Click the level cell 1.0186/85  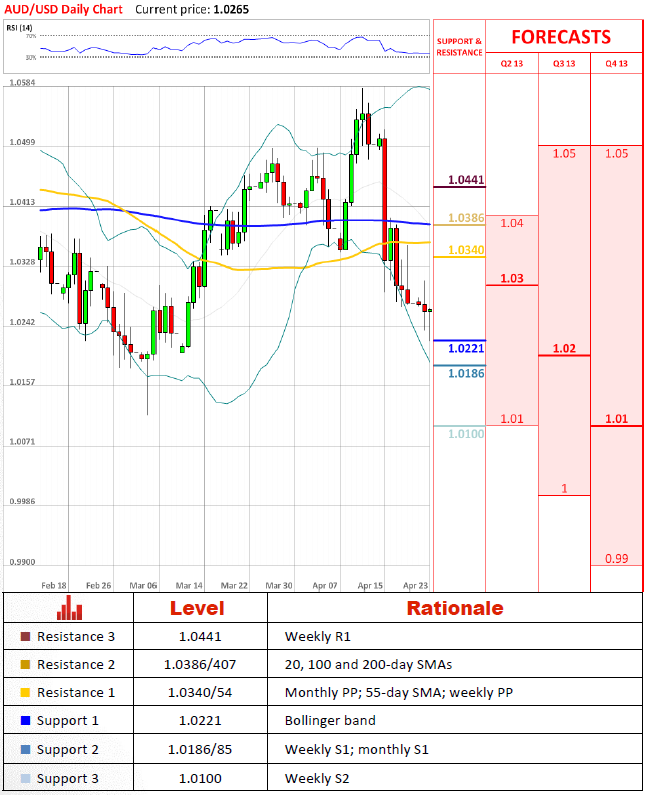(x=200, y=750)
